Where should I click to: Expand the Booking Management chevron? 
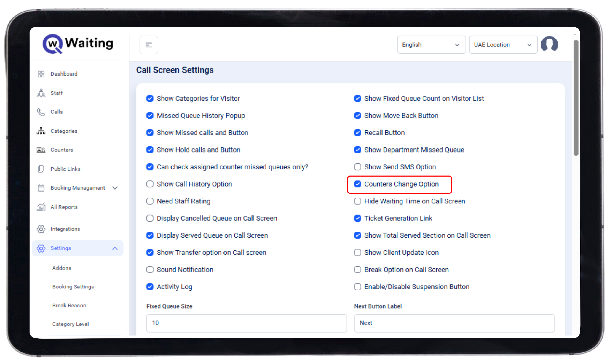tap(115, 188)
